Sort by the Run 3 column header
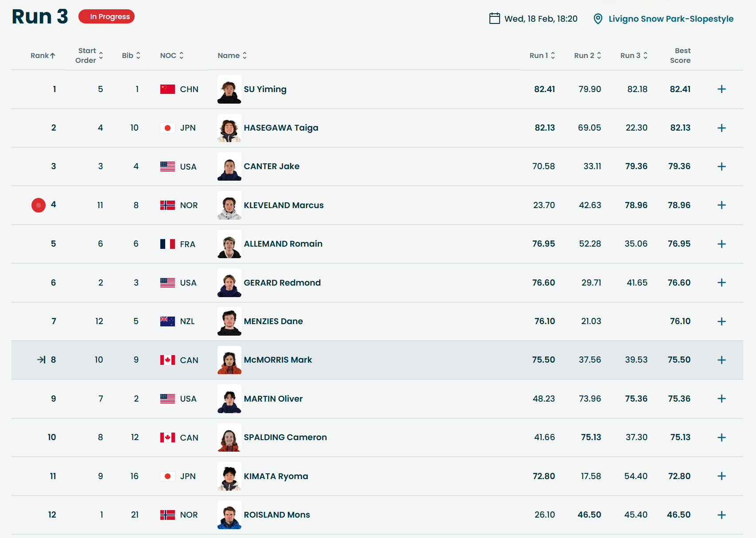 [x=633, y=55]
